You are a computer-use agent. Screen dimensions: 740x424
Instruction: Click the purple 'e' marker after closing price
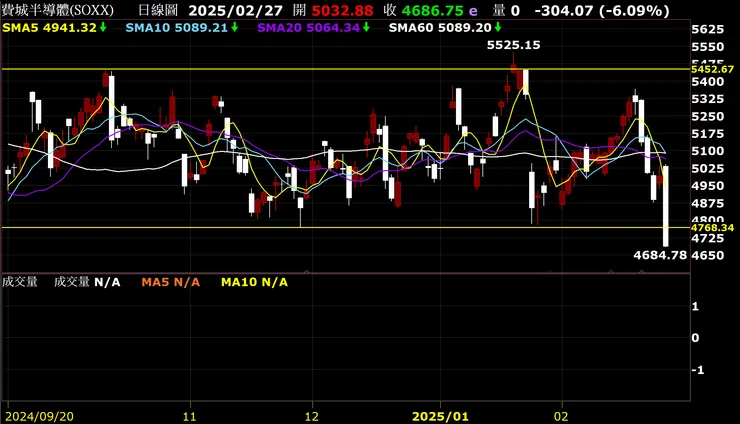click(x=473, y=11)
